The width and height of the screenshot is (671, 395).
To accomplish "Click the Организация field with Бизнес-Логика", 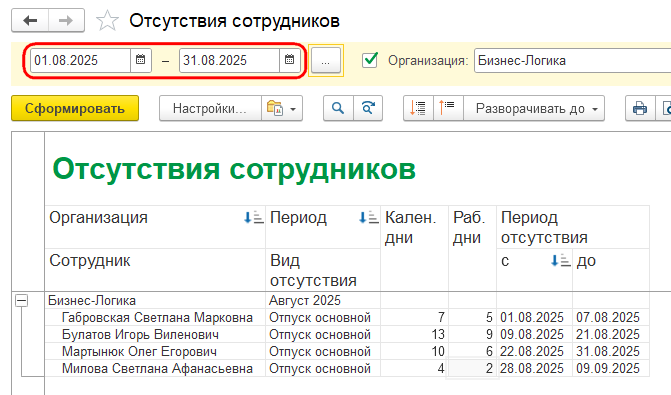I will (572, 60).
